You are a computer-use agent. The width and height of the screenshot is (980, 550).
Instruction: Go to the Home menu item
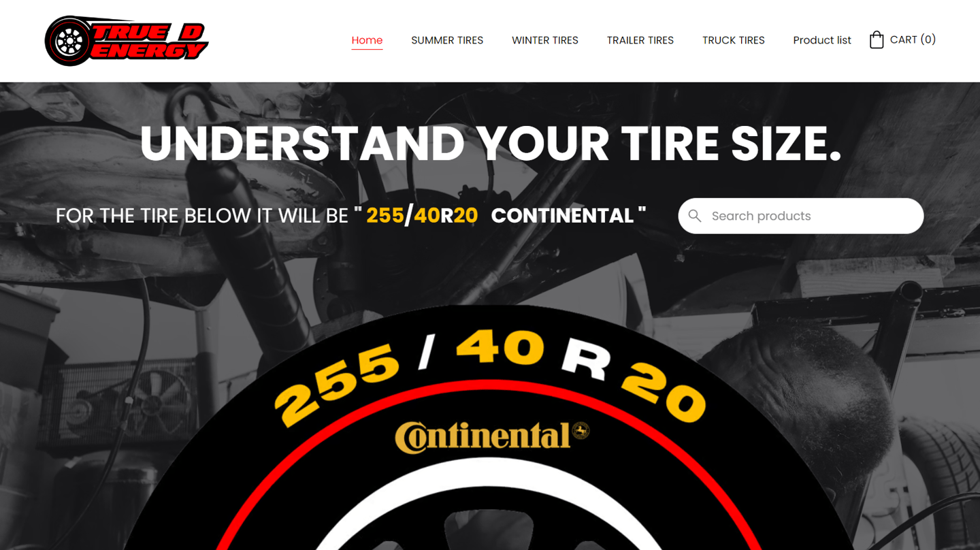[367, 40]
